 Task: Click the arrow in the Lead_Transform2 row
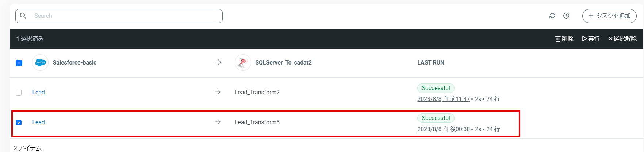[x=218, y=92]
